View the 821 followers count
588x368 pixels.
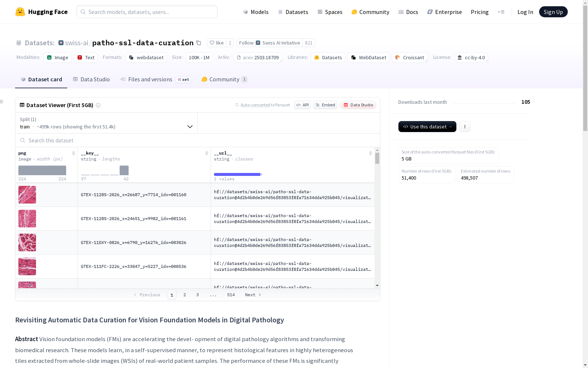click(309, 43)
